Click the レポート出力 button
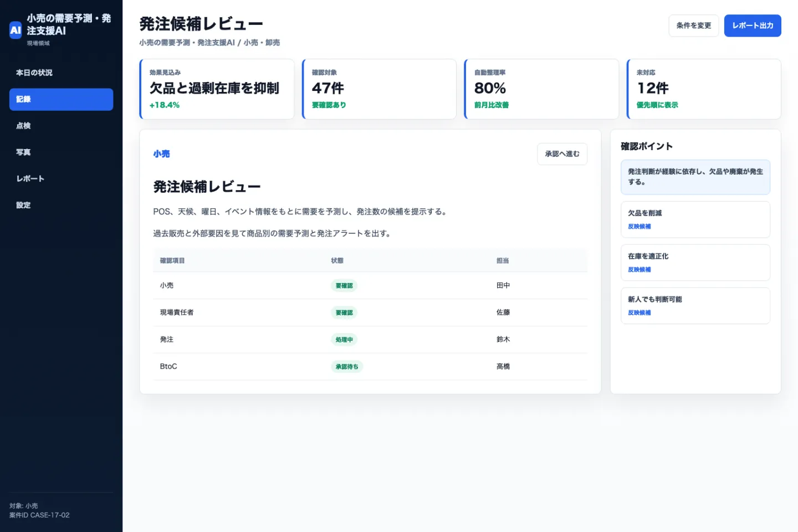This screenshot has height=532, width=798. click(753, 25)
